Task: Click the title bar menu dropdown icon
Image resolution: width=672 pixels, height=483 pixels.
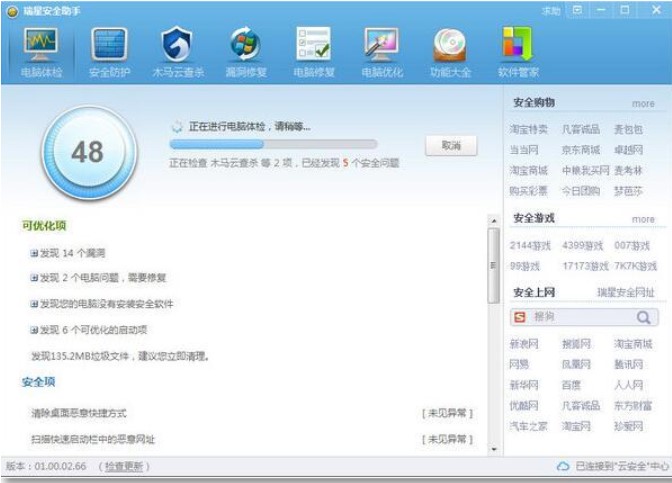Action: 577,10
